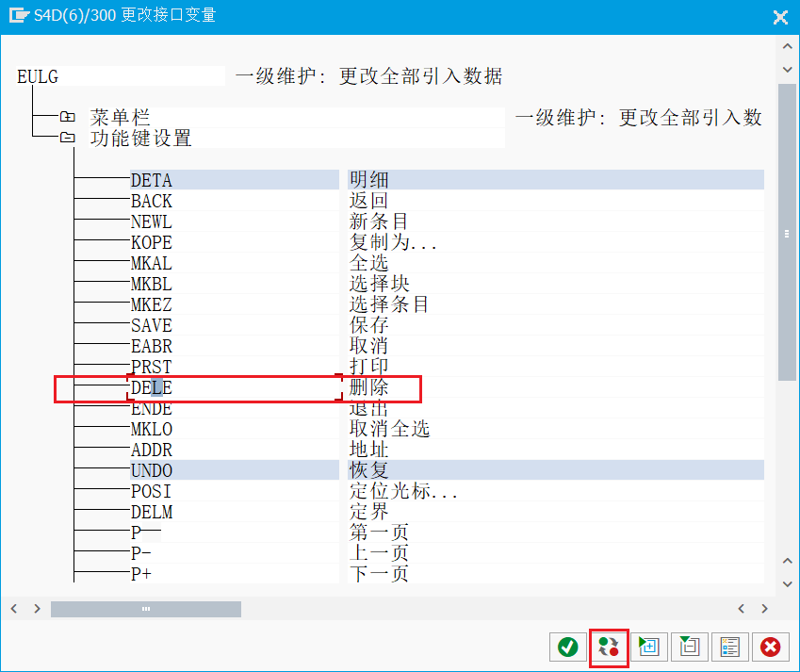This screenshot has height=672, width=800.
Task: Click the 打印 description text
Action: coord(368,367)
